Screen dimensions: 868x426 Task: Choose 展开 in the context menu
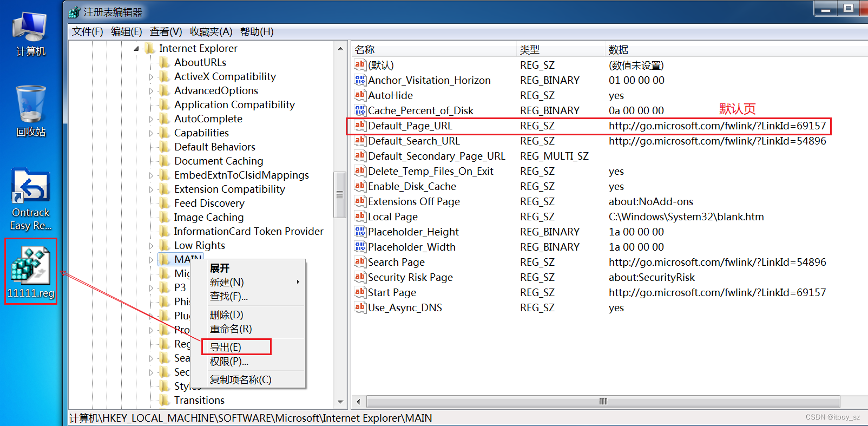[248, 268]
